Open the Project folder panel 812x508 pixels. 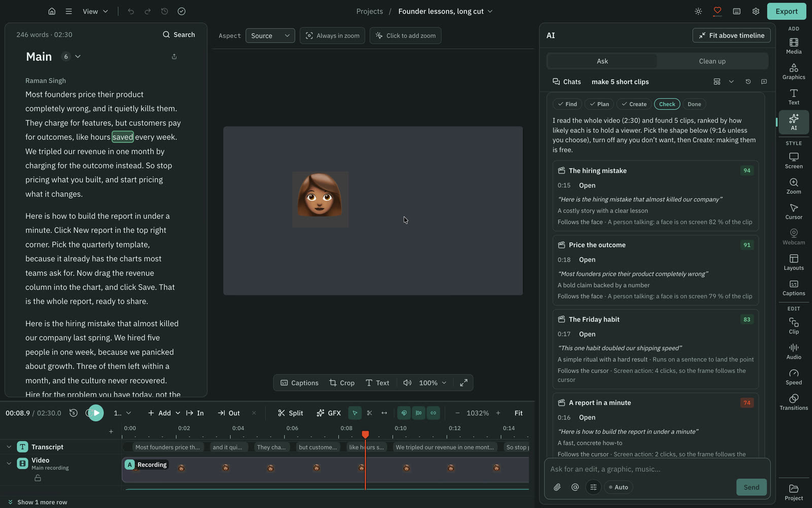[x=794, y=492]
